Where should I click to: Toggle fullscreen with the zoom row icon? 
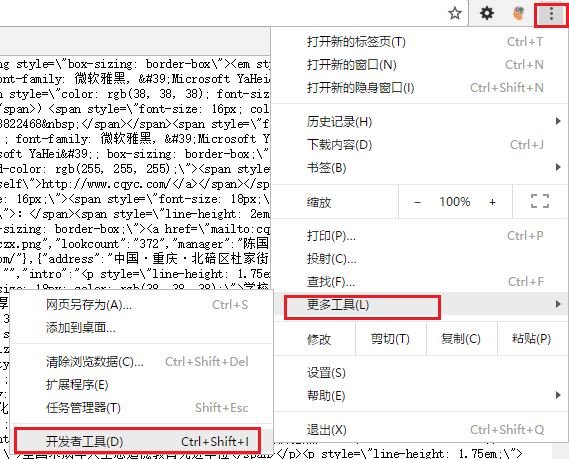point(540,201)
